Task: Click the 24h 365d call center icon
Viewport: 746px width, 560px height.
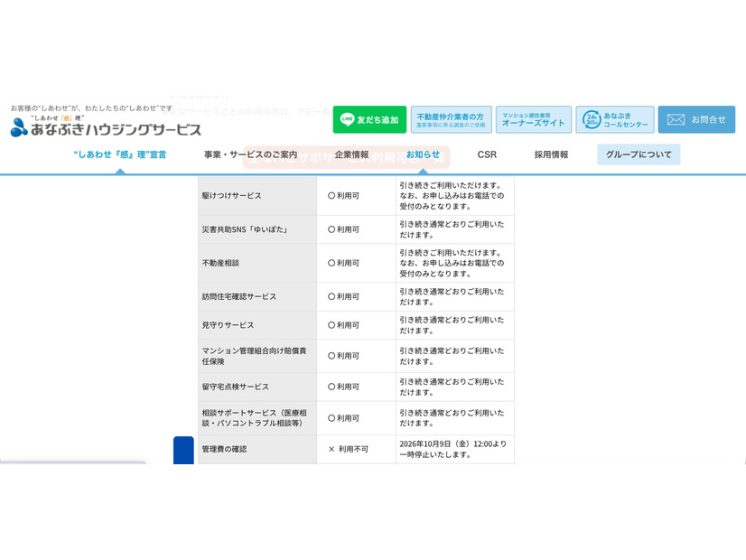Action: pyautogui.click(x=592, y=119)
